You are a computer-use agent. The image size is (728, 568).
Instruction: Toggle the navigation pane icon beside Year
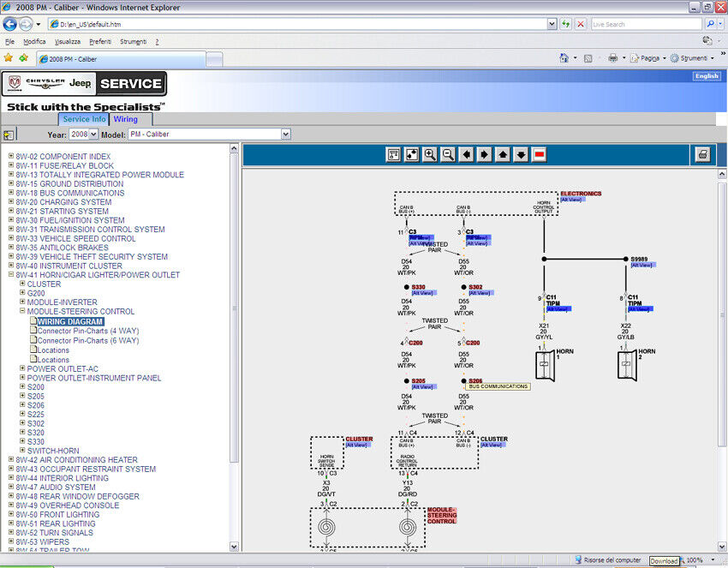(x=9, y=135)
